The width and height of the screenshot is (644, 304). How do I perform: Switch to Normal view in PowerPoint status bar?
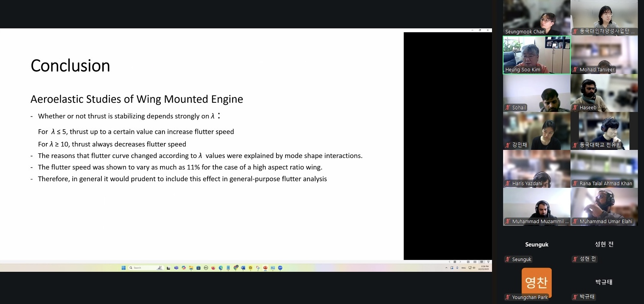tap(468, 262)
